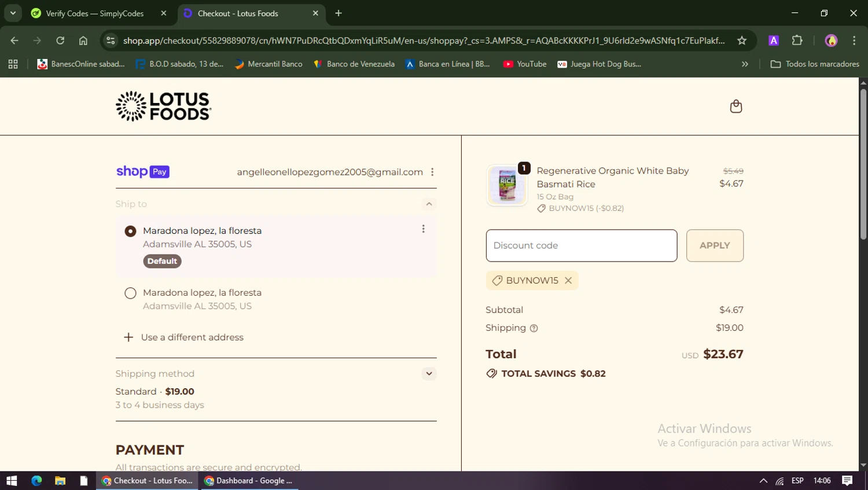Open the BanescOnline bookmark
Image resolution: width=868 pixels, height=490 pixels.
(x=81, y=64)
